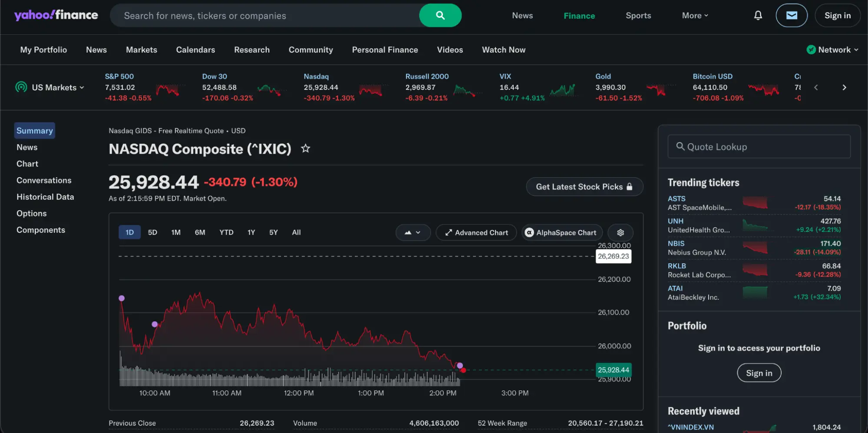Screen dimensions: 868x433
Task: Select the YTD chart range
Action: [226, 232]
